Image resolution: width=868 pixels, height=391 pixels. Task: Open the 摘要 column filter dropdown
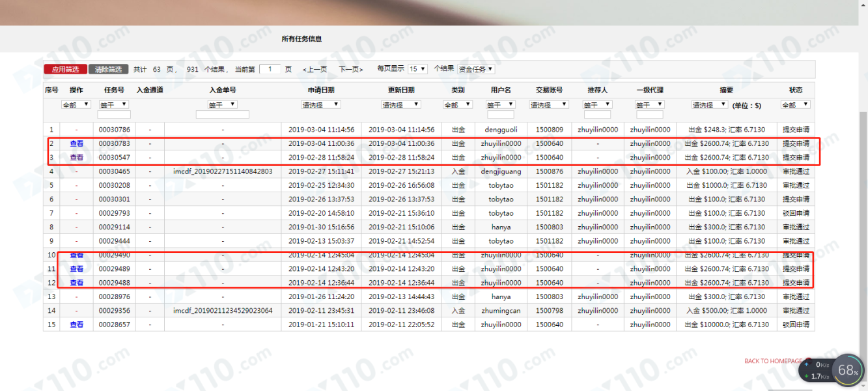[710, 104]
